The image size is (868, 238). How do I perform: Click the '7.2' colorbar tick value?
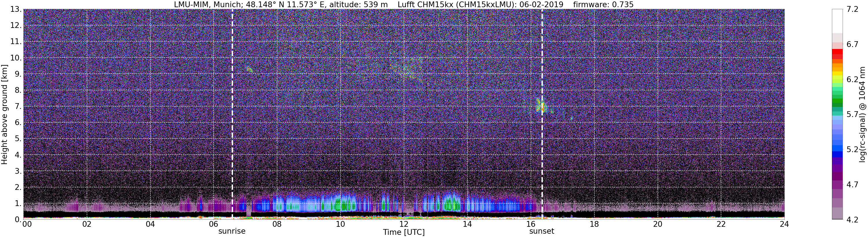[x=852, y=10]
